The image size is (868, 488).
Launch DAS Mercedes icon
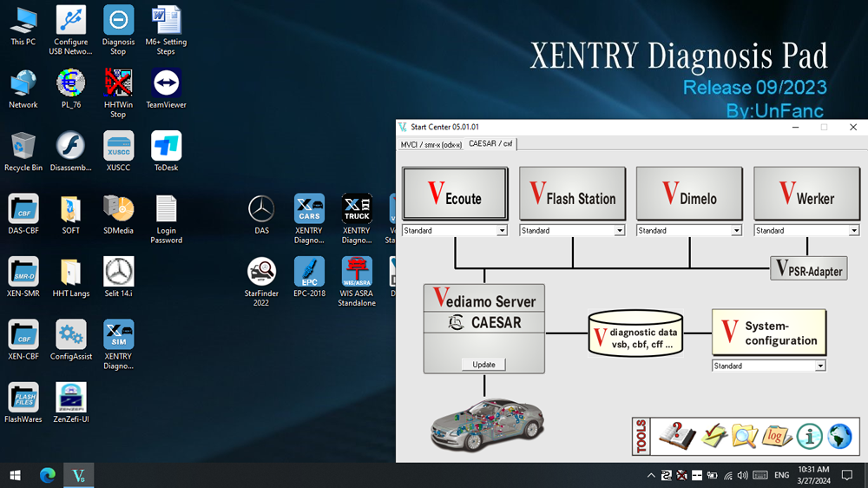click(x=261, y=214)
